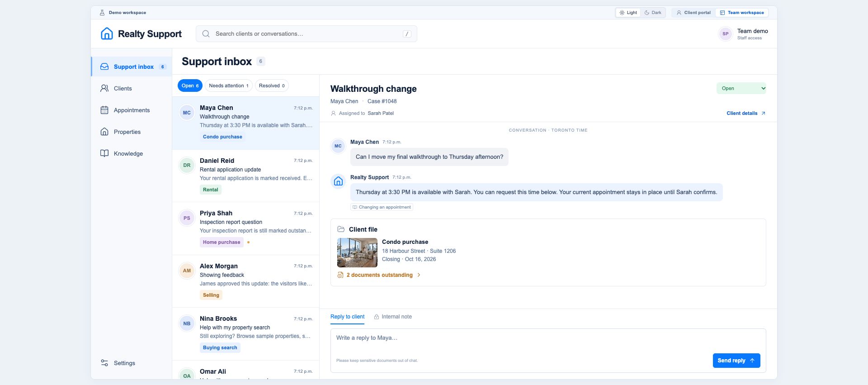Image resolution: width=868 pixels, height=385 pixels.
Task: Open Properties via its house icon
Action: [104, 132]
